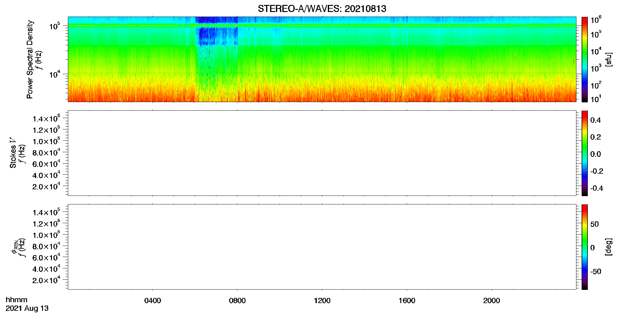Click the 1.0×10^5 tick on Stokes V axis
This screenshot has width=644, height=332.
click(x=46, y=141)
